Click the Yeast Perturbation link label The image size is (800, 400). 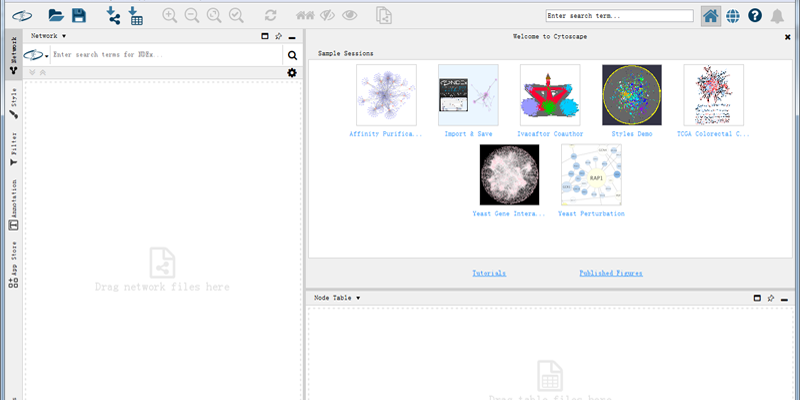[591, 214]
